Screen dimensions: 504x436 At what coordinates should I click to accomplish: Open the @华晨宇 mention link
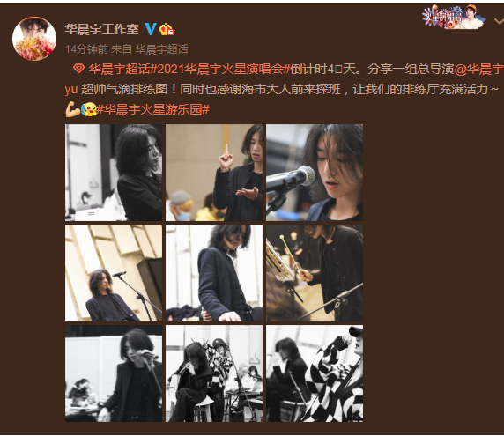(479, 69)
